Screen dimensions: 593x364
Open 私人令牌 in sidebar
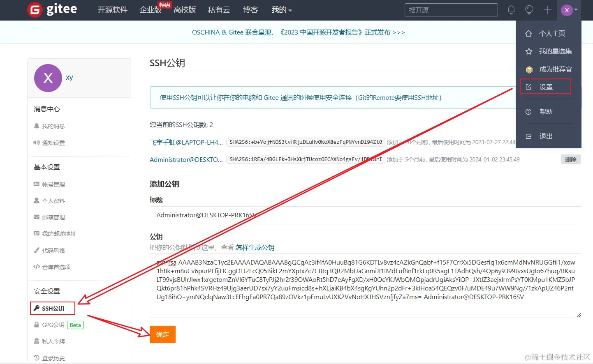click(53, 341)
